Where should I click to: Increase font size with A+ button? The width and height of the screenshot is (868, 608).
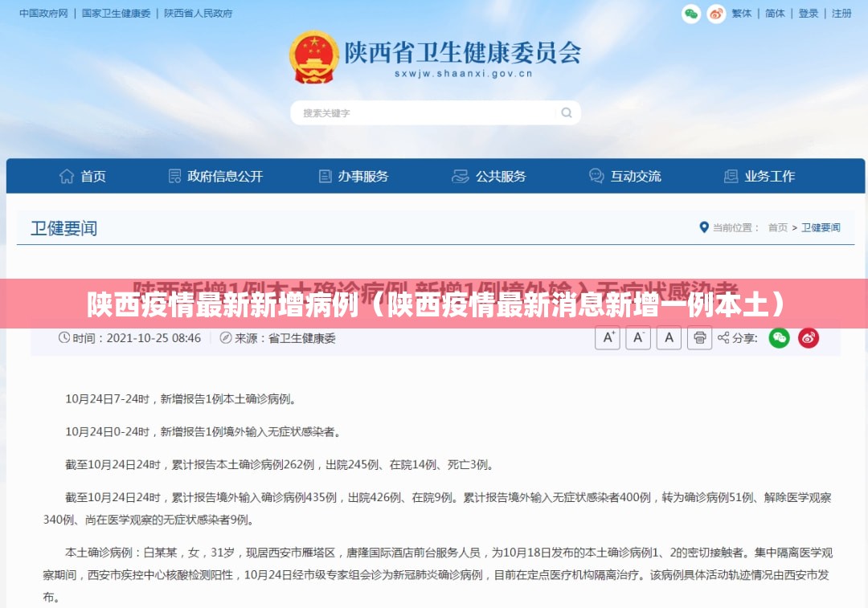coord(608,337)
